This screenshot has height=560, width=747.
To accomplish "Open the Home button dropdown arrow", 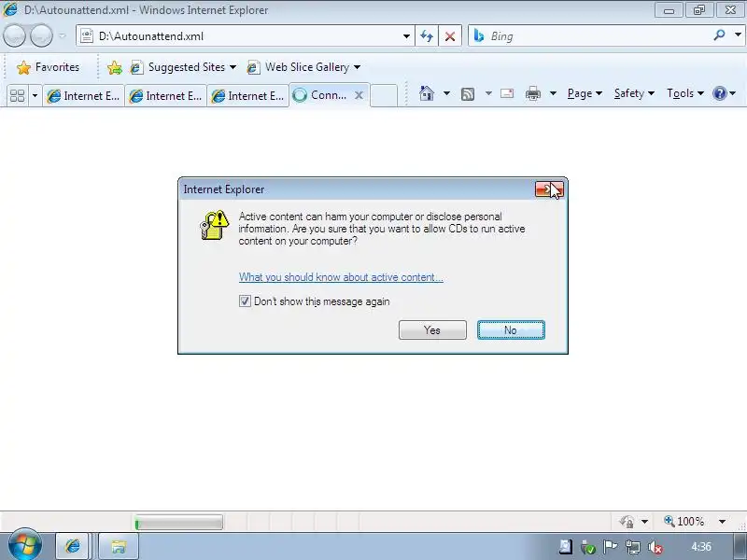I will tap(446, 93).
